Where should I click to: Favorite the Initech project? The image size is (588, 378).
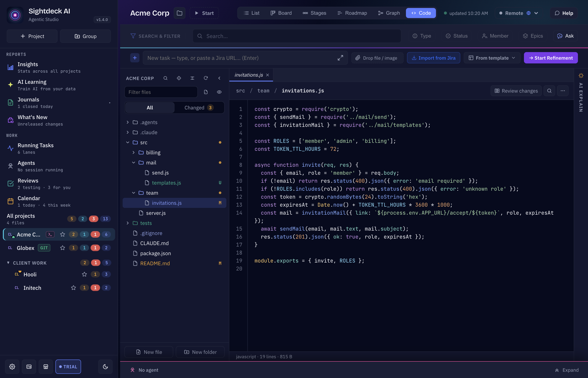73,288
